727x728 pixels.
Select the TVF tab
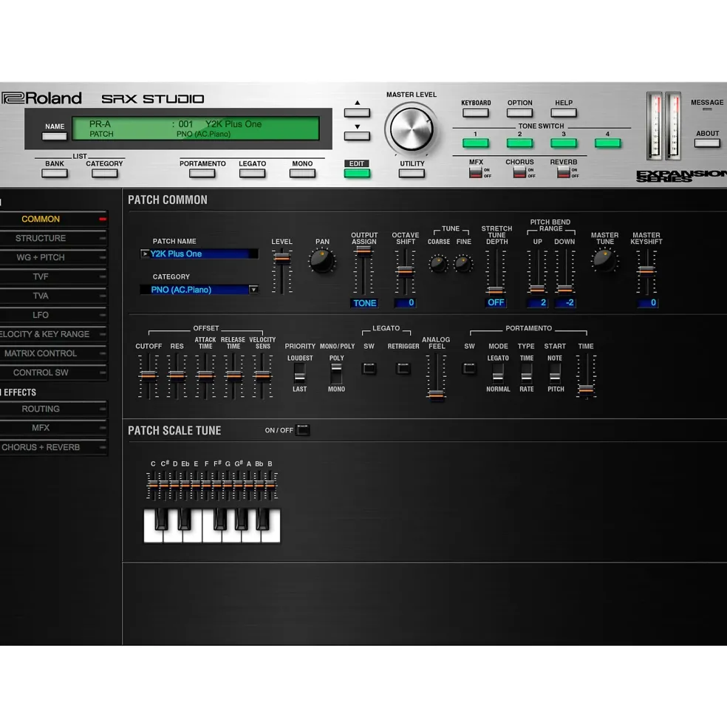53,276
